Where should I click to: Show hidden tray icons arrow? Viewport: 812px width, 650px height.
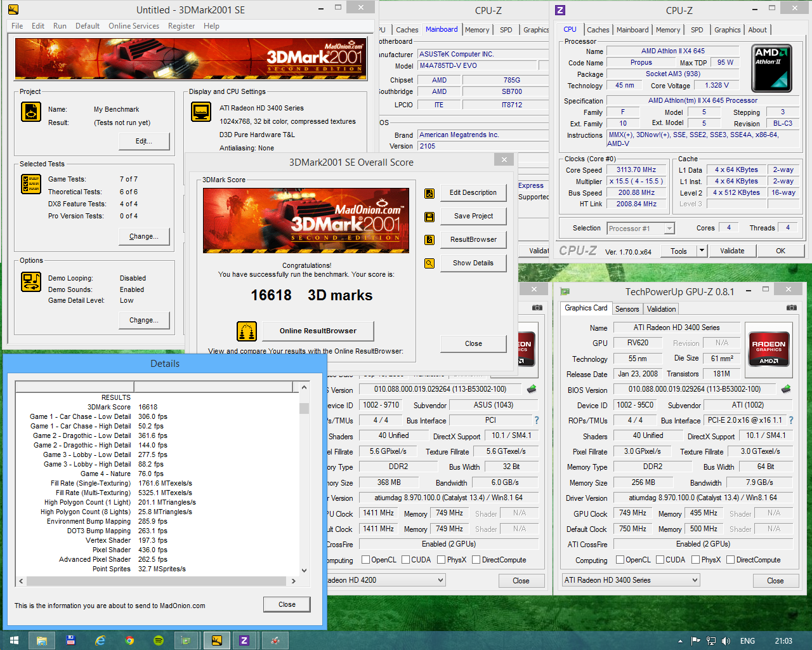pyautogui.click(x=681, y=641)
